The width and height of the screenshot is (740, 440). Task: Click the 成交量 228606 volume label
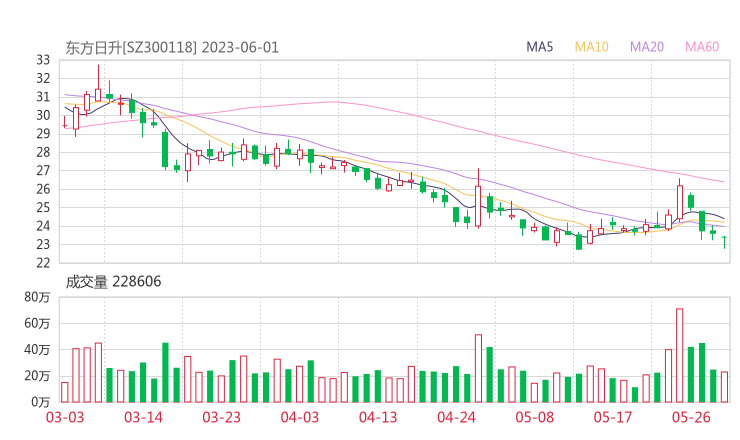tap(113, 282)
